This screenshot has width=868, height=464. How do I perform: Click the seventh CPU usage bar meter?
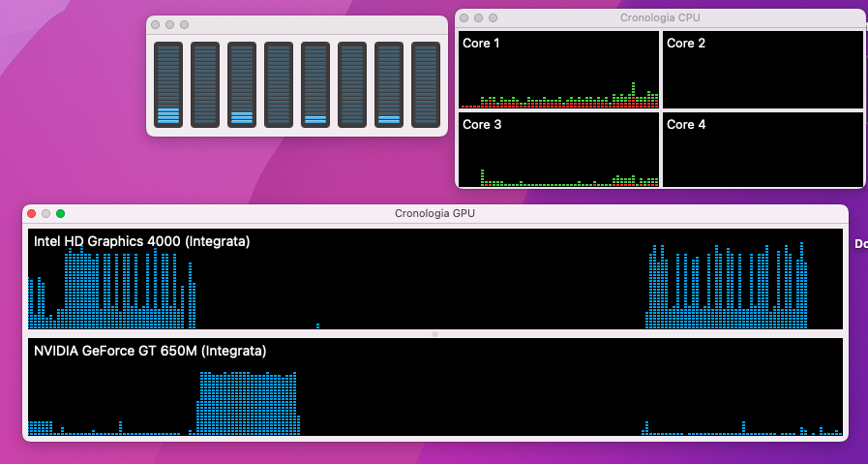(389, 84)
